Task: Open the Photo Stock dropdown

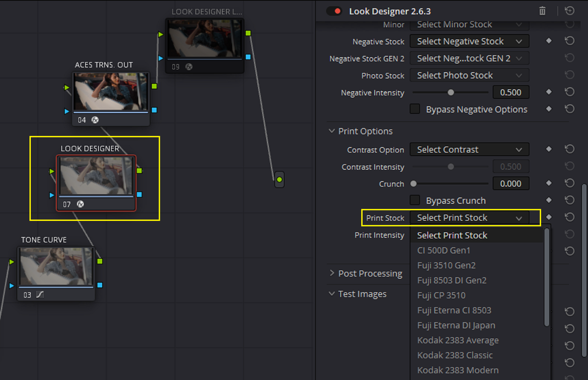Action: click(469, 76)
